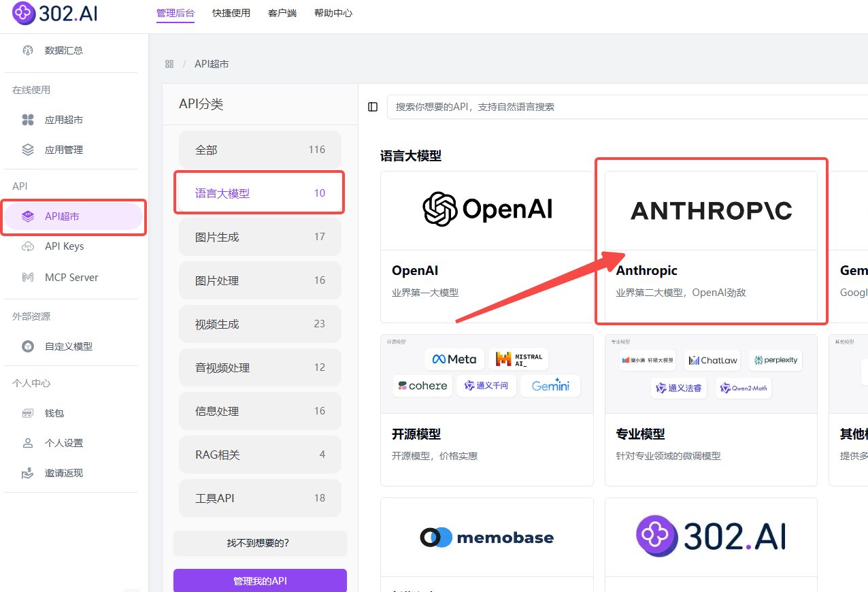
Task: Click the 通义法睿 logo chip
Action: [x=678, y=388]
